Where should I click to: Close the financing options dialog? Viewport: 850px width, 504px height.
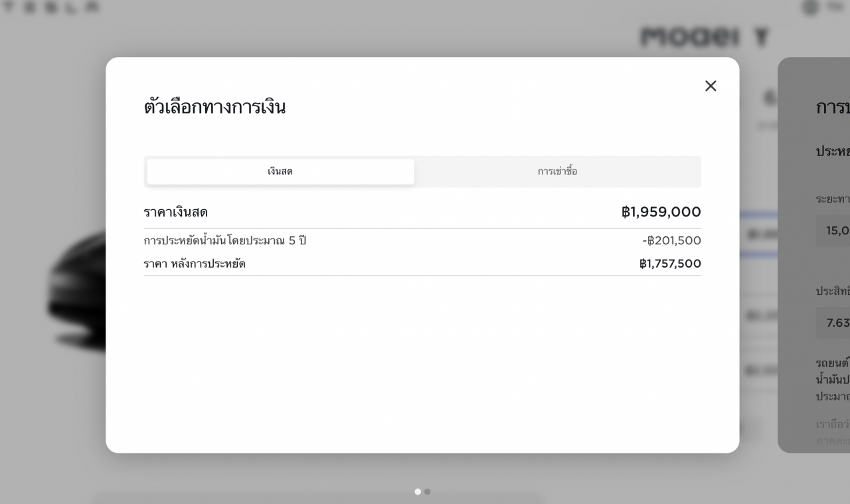pyautogui.click(x=711, y=86)
